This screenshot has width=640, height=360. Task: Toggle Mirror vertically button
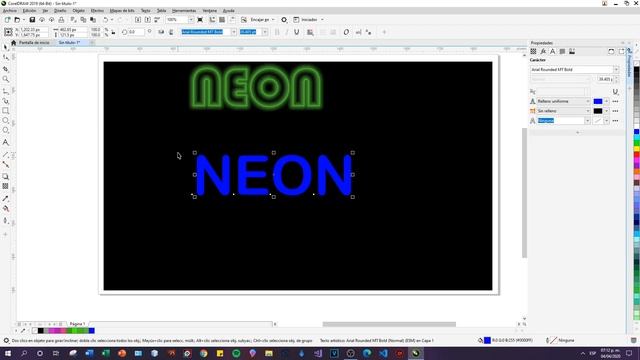171,32
